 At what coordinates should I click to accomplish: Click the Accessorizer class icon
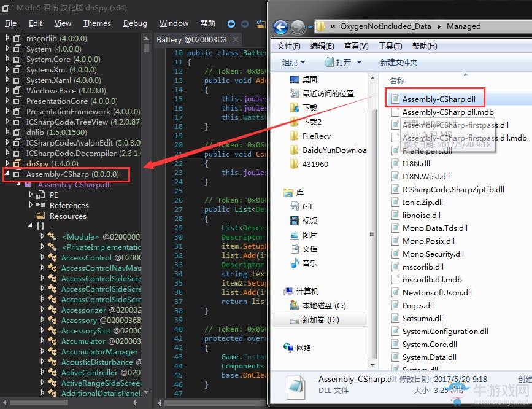pyautogui.click(x=52, y=310)
